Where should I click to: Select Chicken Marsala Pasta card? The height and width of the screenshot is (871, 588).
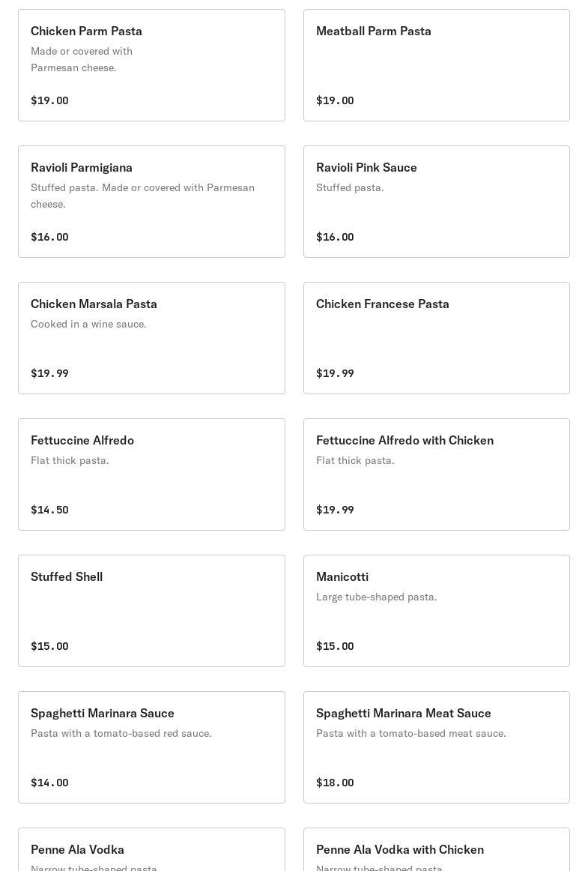pyautogui.click(x=151, y=338)
